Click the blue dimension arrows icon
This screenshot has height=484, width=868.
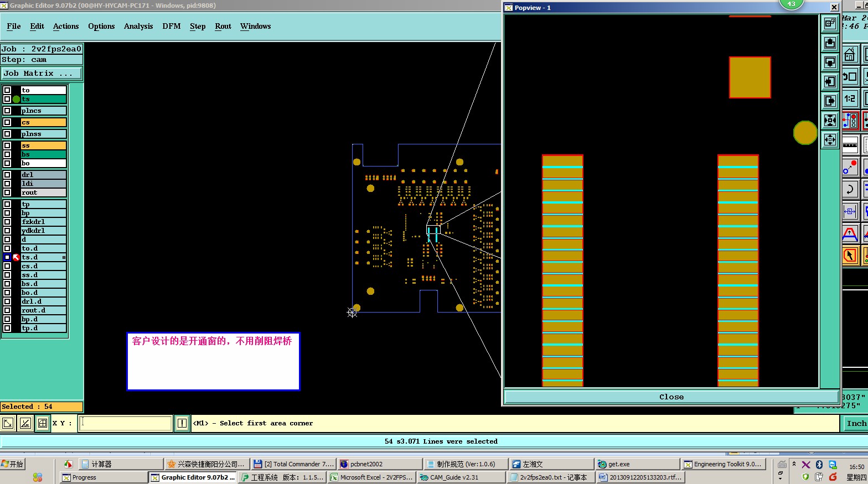[850, 211]
